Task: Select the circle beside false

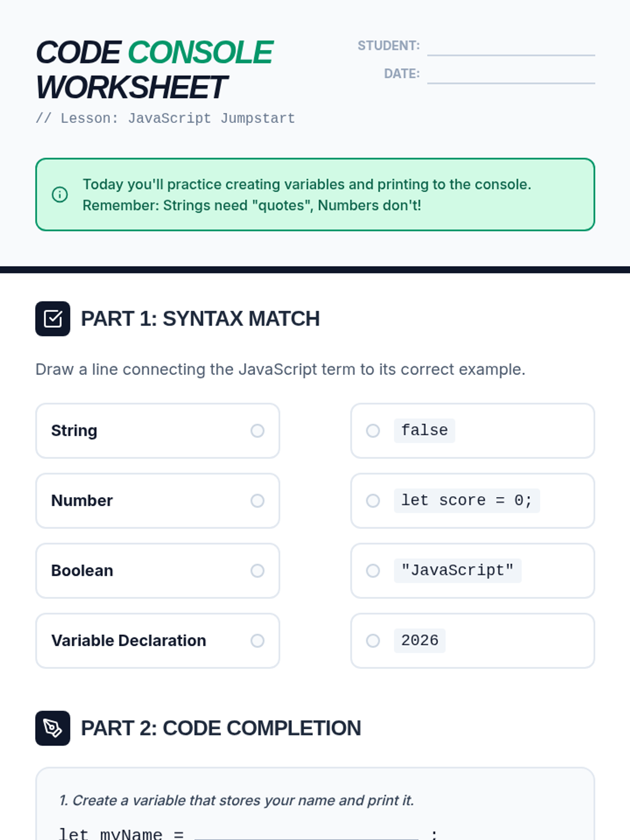Action: point(373,431)
